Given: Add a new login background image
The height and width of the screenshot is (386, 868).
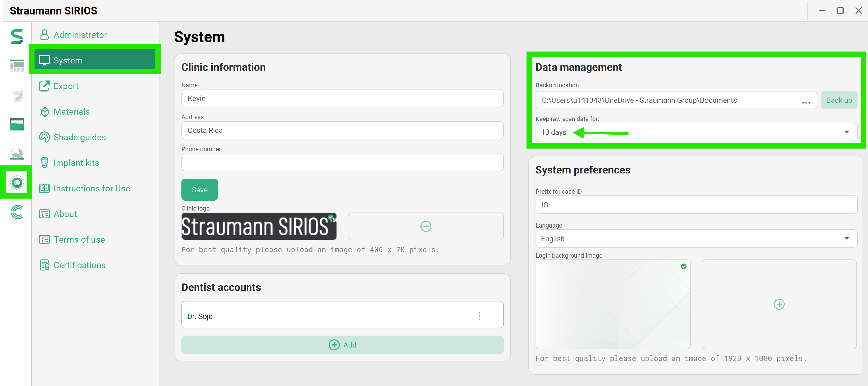Looking at the screenshot, I should [x=779, y=304].
